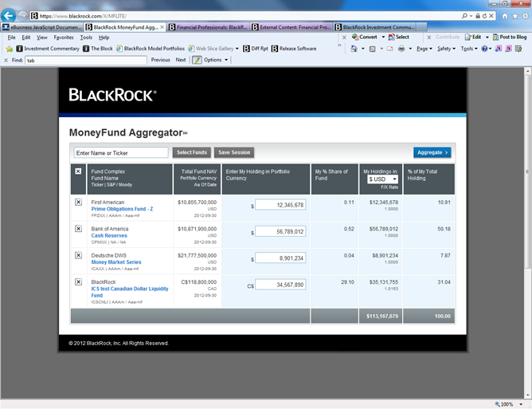Viewport: 532px width, 409px height.
Task: Click the browser Back arrow button
Action: 9,16
